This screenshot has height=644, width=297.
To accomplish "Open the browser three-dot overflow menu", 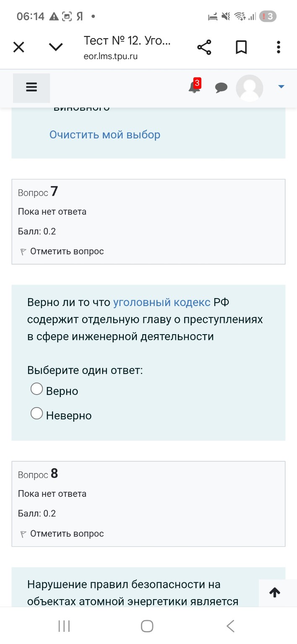I will point(278,47).
